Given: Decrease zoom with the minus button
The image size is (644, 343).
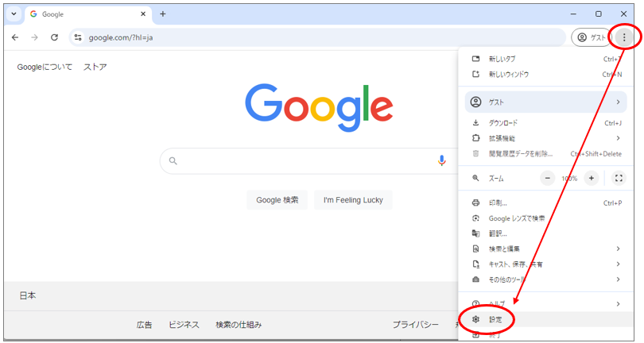Looking at the screenshot, I should [548, 179].
